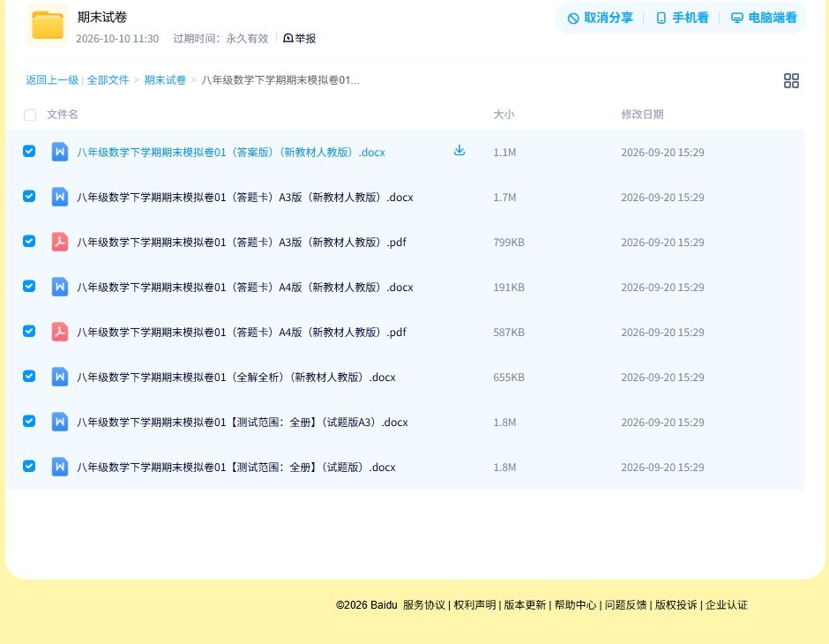The height and width of the screenshot is (644, 829).
Task: Uncheck the 答案版 docx checkbox
Action: tap(29, 151)
